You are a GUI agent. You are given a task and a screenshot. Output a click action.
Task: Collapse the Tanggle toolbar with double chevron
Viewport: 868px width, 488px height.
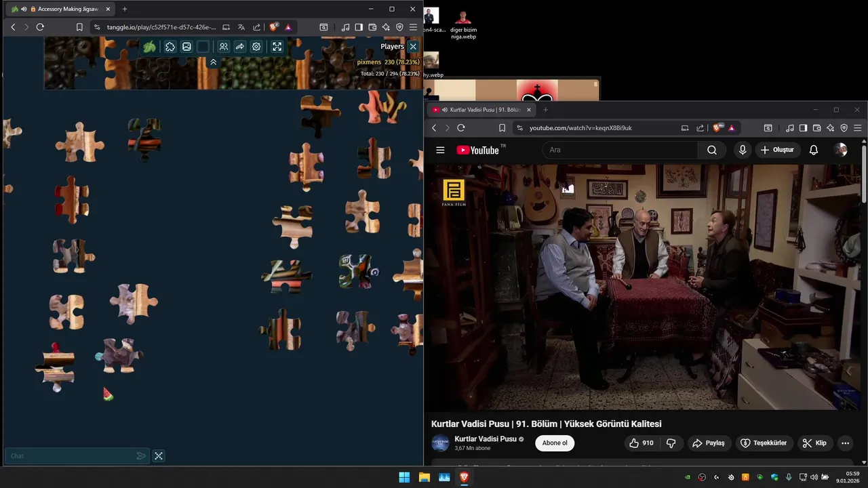click(213, 62)
